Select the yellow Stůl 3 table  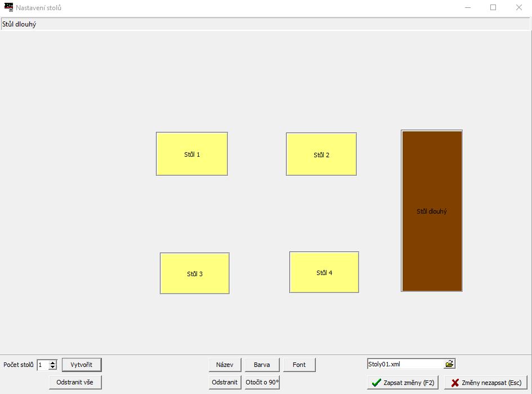point(195,273)
